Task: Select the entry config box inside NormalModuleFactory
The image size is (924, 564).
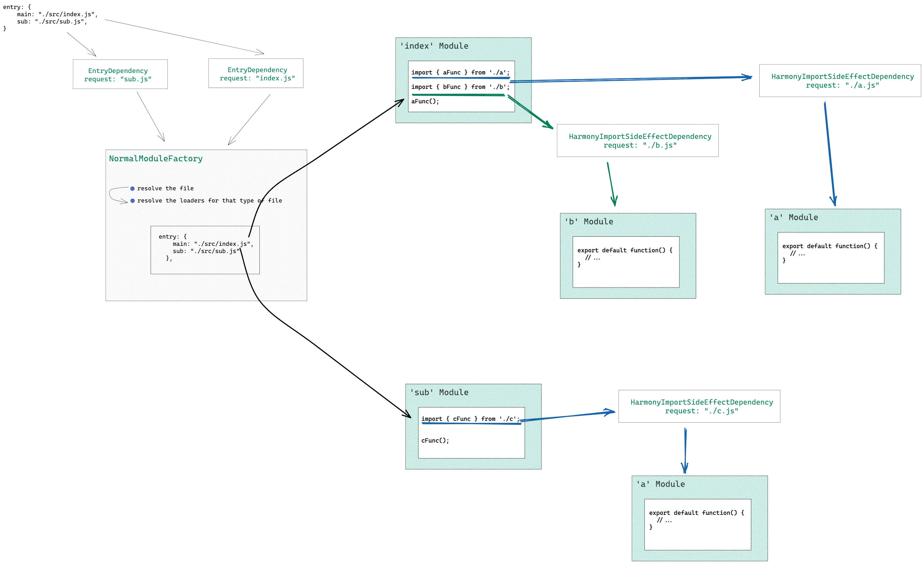Action: 205,250
